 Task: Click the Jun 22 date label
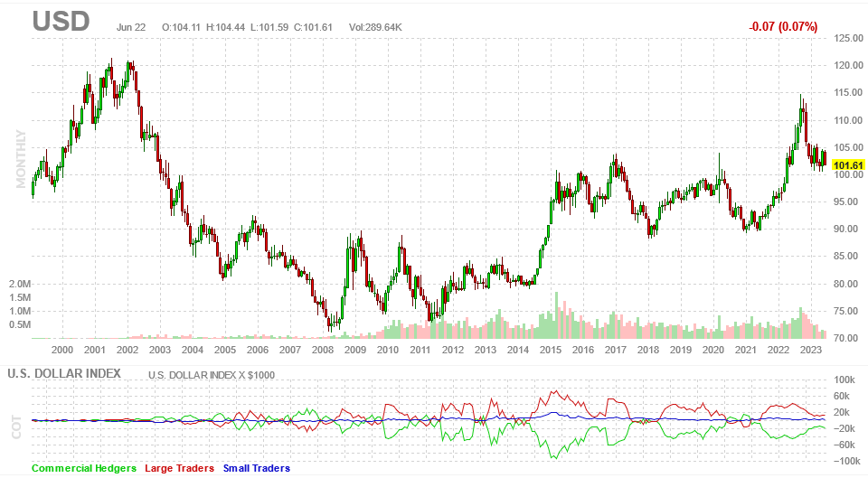coord(131,26)
